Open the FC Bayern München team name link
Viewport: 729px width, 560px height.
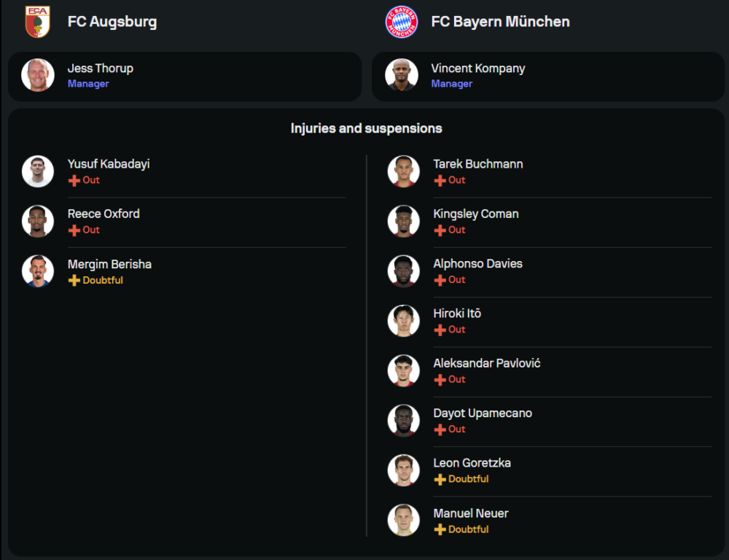pyautogui.click(x=500, y=22)
